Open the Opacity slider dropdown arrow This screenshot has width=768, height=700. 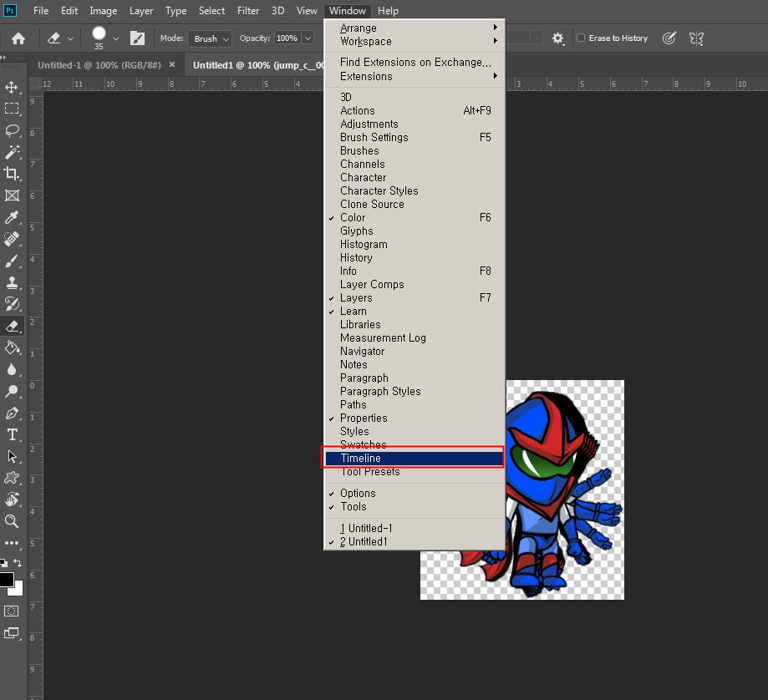click(308, 38)
